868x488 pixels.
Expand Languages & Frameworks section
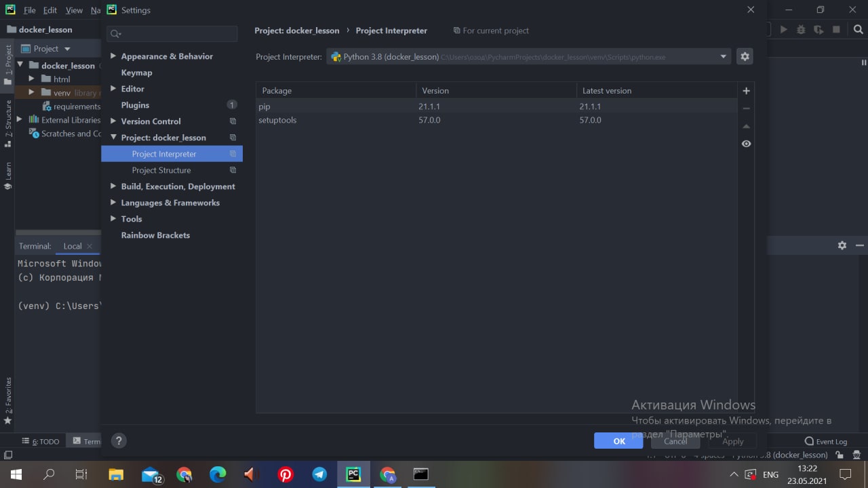pyautogui.click(x=113, y=203)
